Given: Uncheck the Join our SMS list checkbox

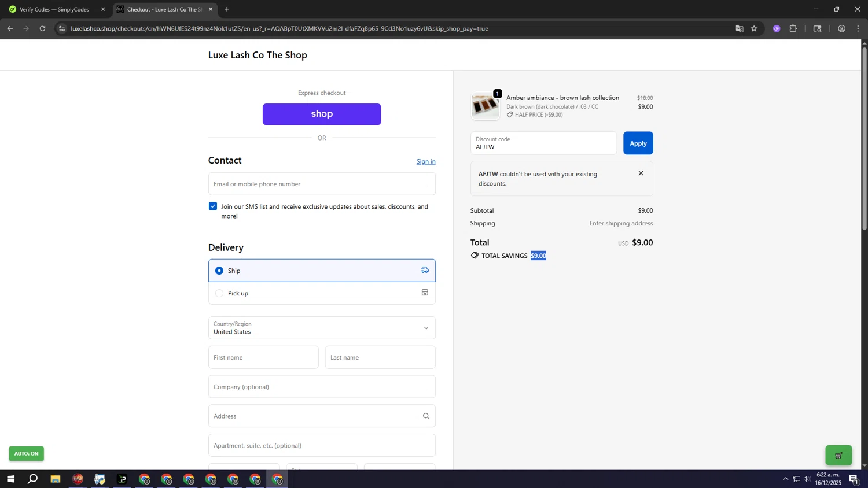Looking at the screenshot, I should pos(213,206).
